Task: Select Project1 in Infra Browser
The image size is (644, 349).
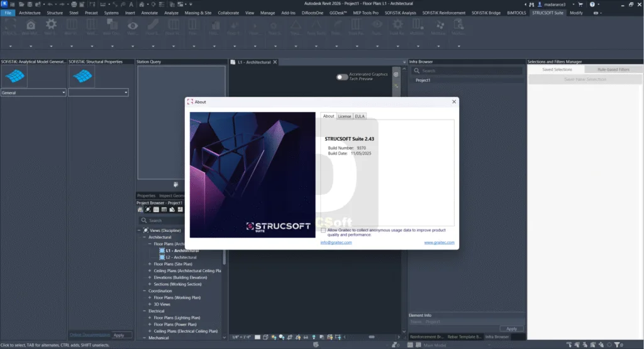Action: 423,80
